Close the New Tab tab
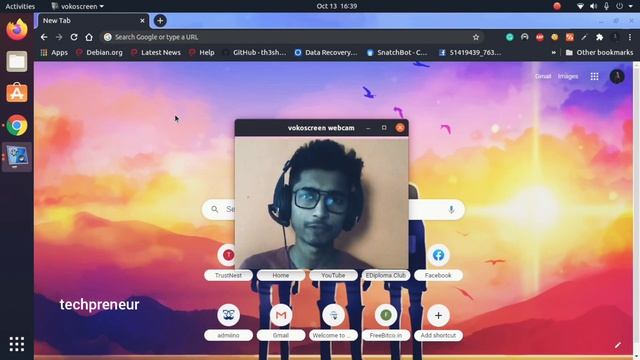Viewport: 640px width, 360px height. [142, 20]
